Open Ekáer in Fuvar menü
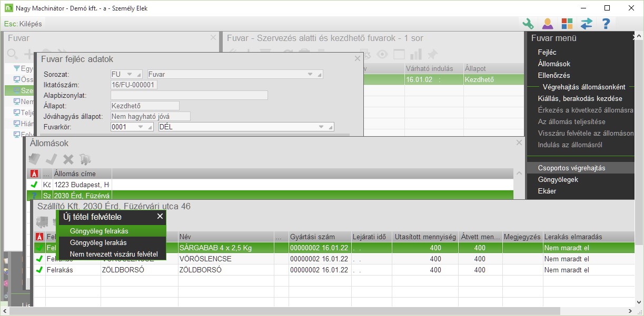Image resolution: width=644 pixels, height=316 pixels. [x=547, y=191]
